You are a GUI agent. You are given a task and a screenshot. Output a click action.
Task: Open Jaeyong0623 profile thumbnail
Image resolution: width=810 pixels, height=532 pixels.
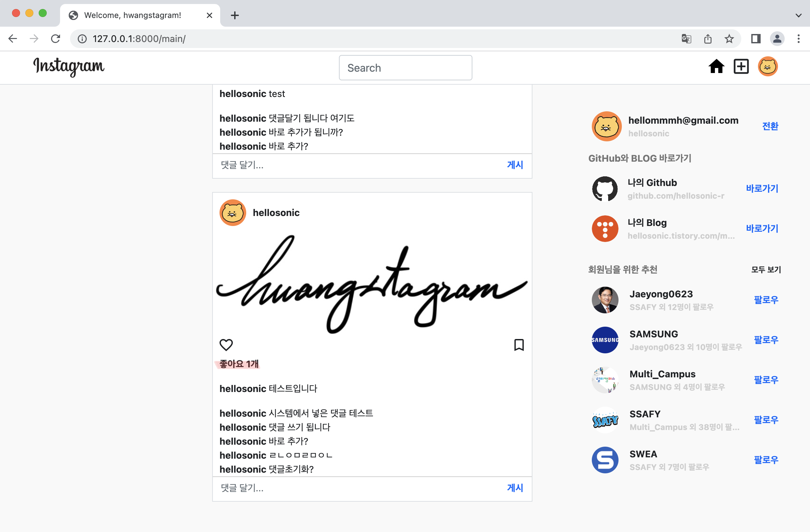[x=605, y=300]
